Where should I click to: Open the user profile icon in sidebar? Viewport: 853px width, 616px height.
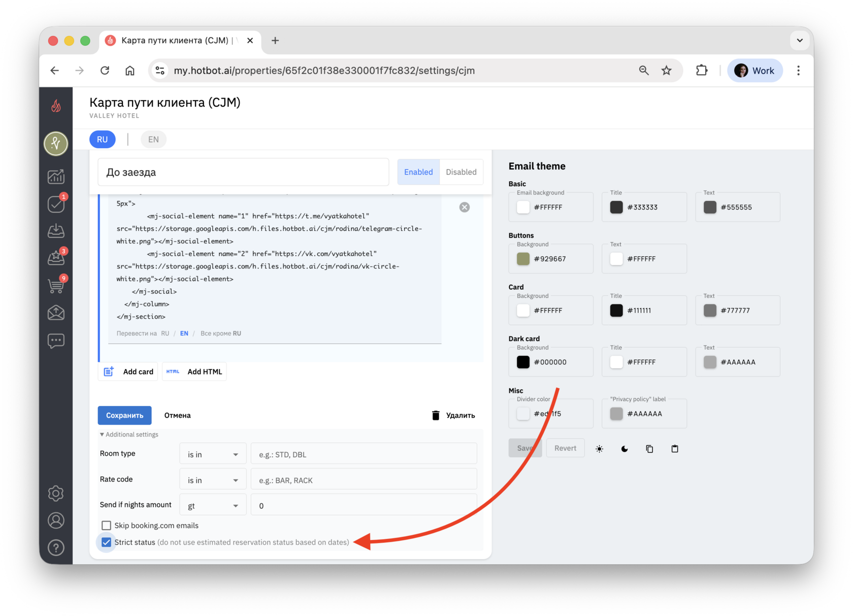coord(56,521)
